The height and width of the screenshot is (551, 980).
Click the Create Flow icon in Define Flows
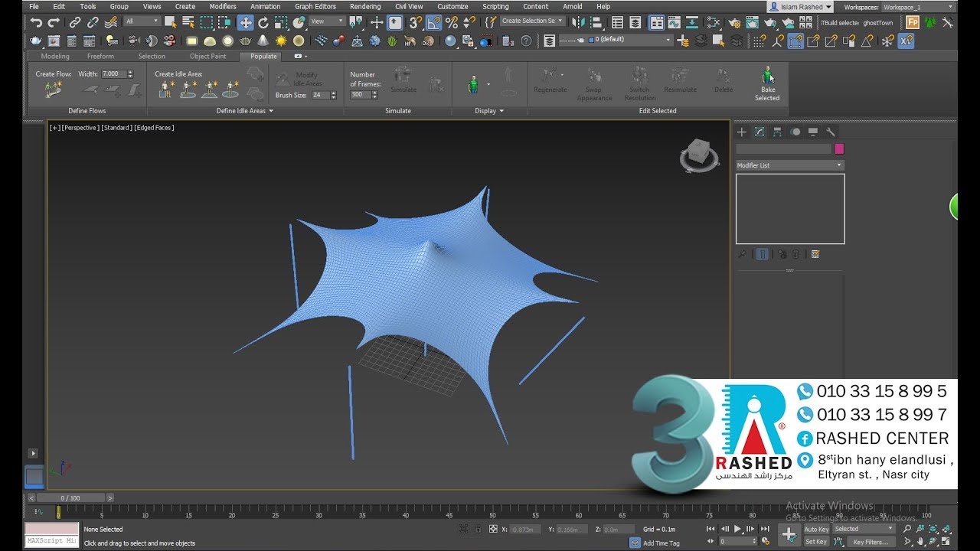click(x=53, y=90)
